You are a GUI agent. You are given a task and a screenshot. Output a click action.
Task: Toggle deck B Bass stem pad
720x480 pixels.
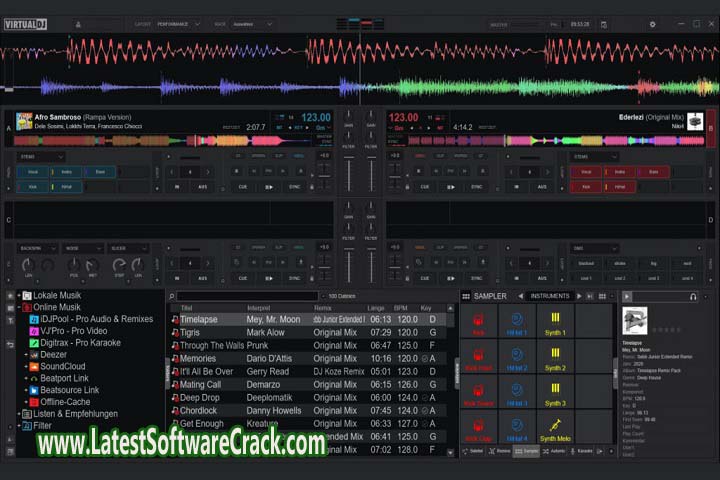point(653,172)
